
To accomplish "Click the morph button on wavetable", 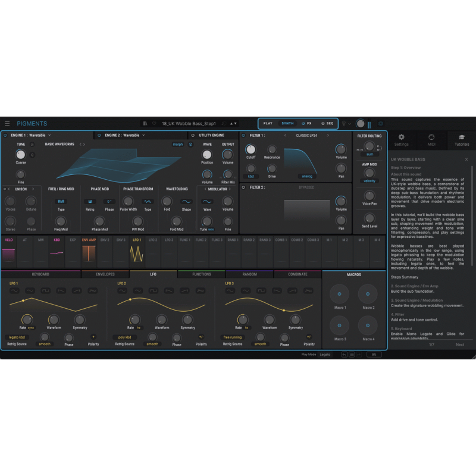I will (x=178, y=145).
